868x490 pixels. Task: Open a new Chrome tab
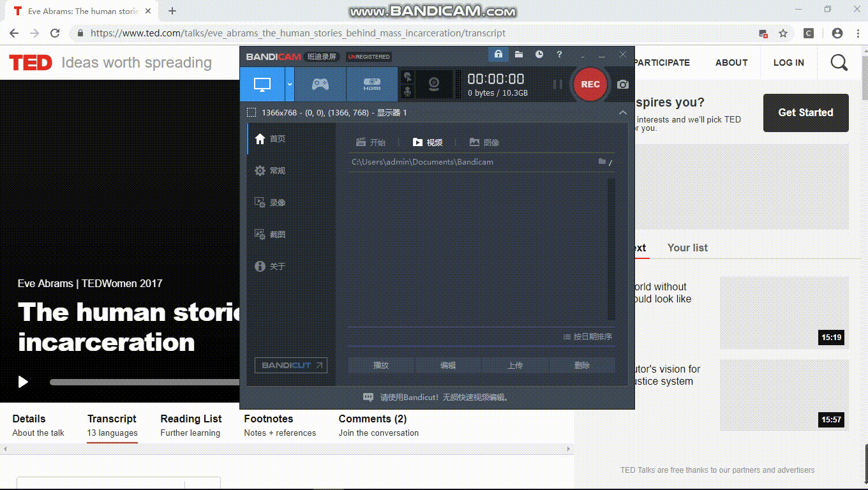click(x=172, y=11)
